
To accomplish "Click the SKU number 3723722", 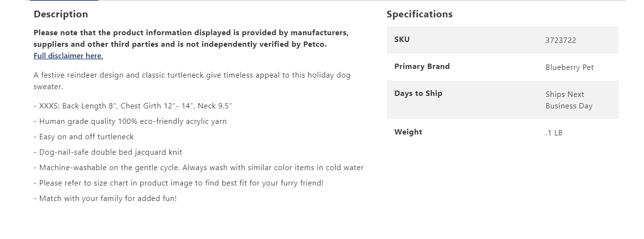I will (561, 40).
